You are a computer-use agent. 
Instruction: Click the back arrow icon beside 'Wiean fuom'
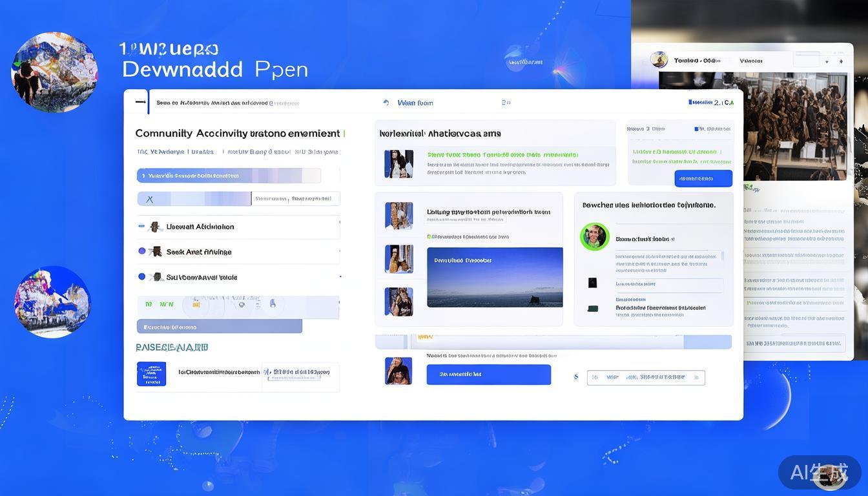click(x=386, y=103)
